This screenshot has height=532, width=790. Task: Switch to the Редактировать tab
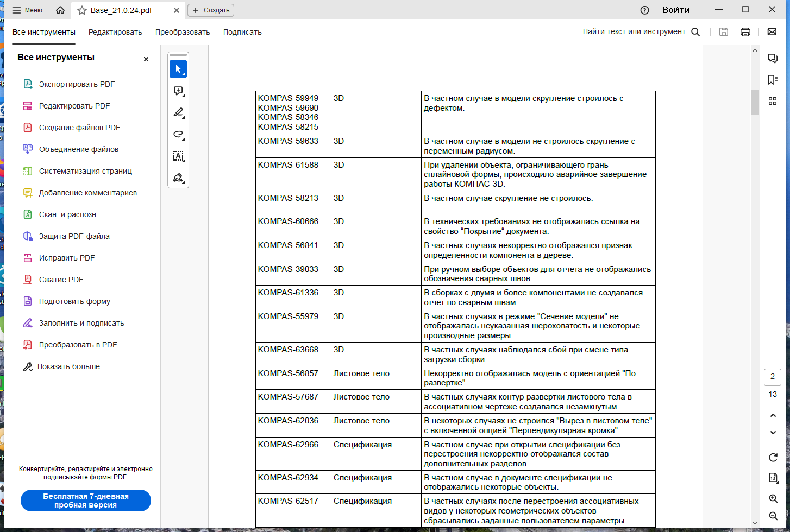click(x=115, y=32)
